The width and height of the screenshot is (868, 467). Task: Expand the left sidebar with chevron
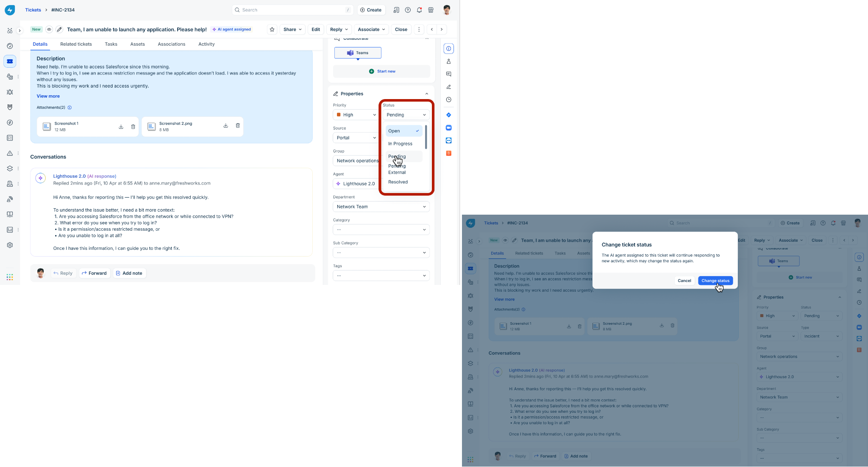[x=19, y=31]
